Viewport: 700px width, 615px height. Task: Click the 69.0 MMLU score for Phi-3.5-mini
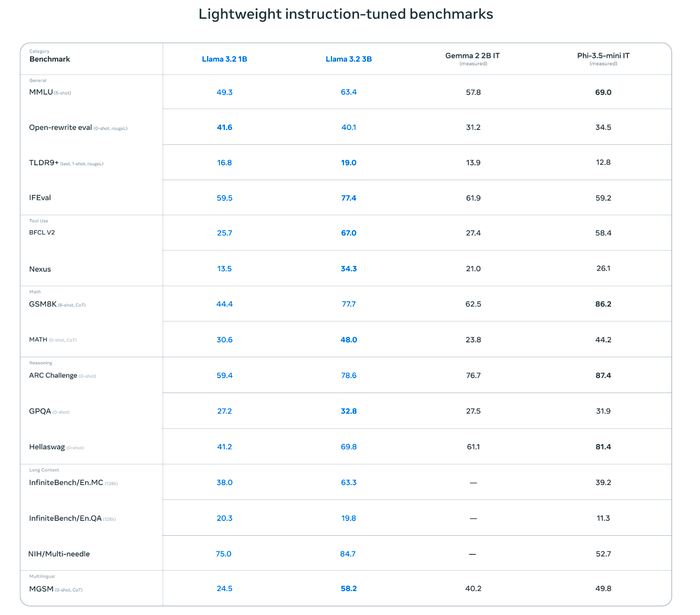point(603,92)
